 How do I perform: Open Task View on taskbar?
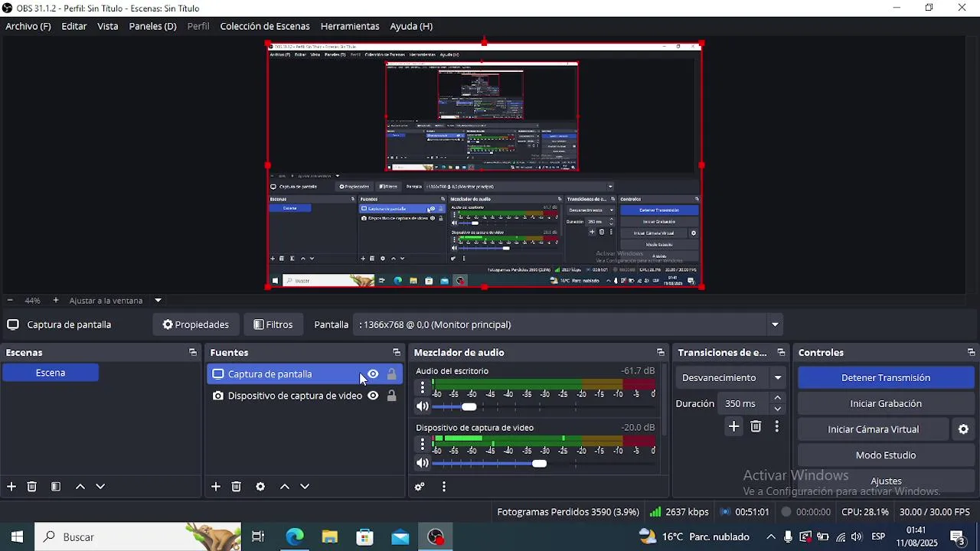(258, 537)
